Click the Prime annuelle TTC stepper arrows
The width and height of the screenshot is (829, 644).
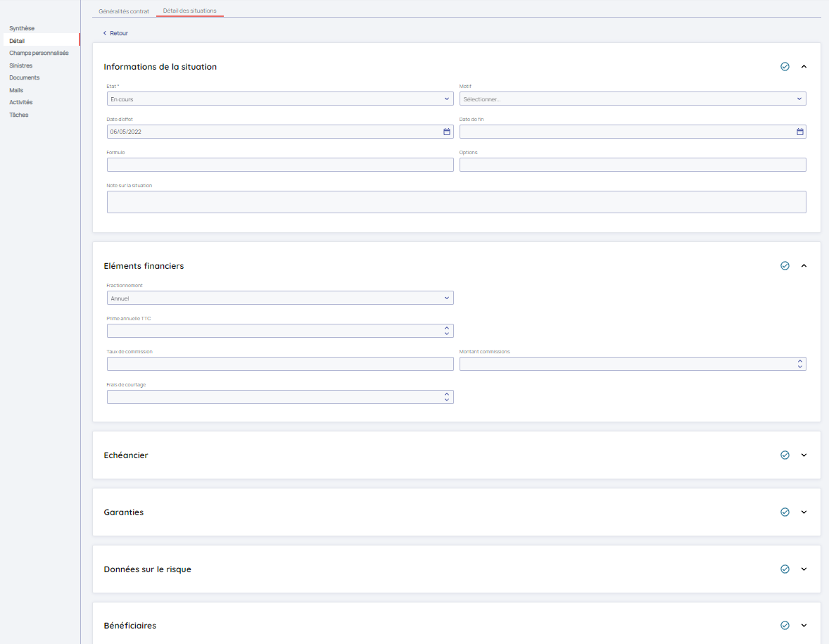coord(446,331)
